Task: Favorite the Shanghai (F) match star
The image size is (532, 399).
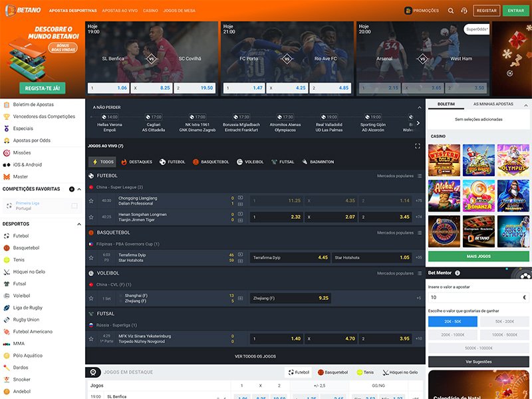Action: click(91, 298)
